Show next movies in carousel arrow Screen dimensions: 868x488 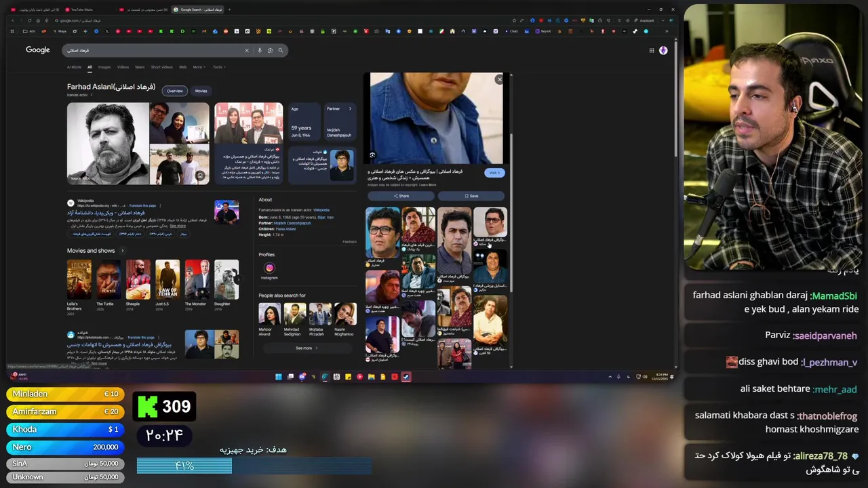237,279
